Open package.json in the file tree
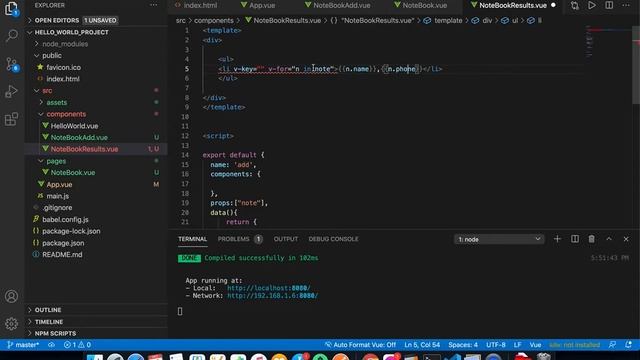The width and height of the screenshot is (640, 360). (x=63, y=243)
